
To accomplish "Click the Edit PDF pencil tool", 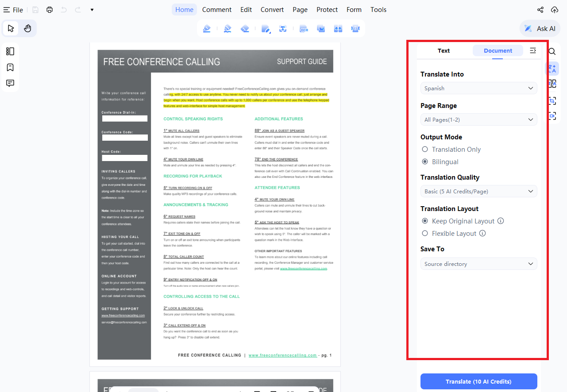I will (266, 29).
